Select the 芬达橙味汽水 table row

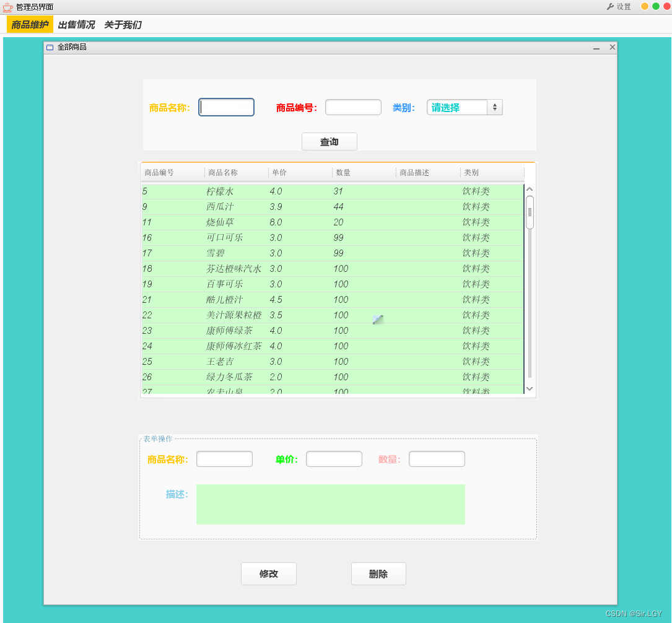(333, 269)
